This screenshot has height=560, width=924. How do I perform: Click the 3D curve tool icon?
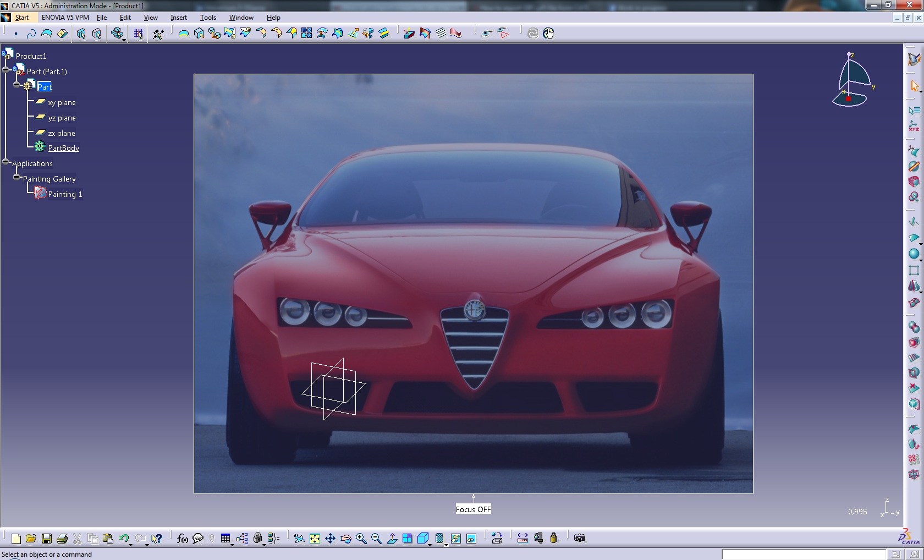click(31, 34)
